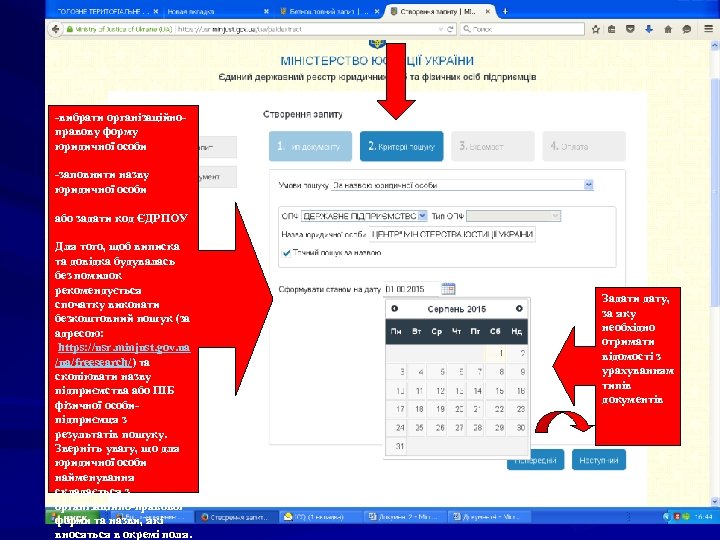Open the mail '(1 невиявл)' taskbar item
This screenshot has width=720, height=540.
320,517
